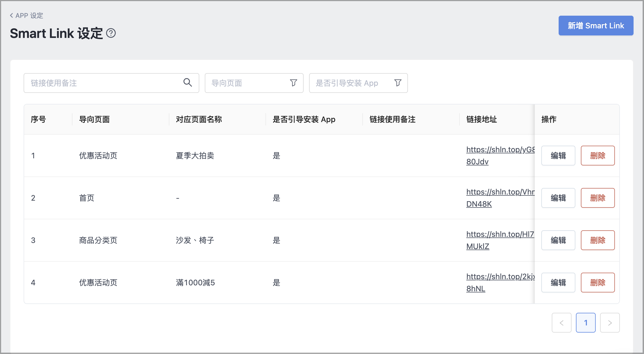The height and width of the screenshot is (354, 644).
Task: Edit row 4 满1000减5
Action: (x=558, y=283)
